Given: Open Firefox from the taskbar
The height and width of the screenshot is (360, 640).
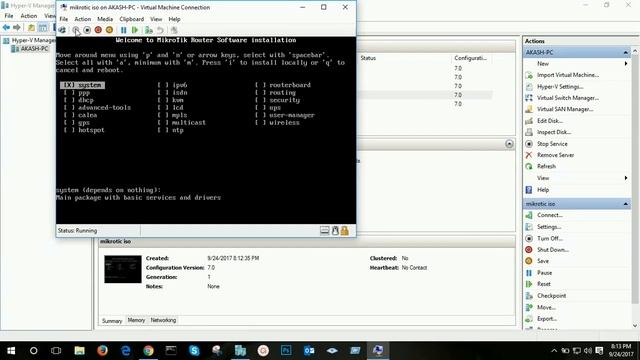Looking at the screenshot, I should pos(102,350).
